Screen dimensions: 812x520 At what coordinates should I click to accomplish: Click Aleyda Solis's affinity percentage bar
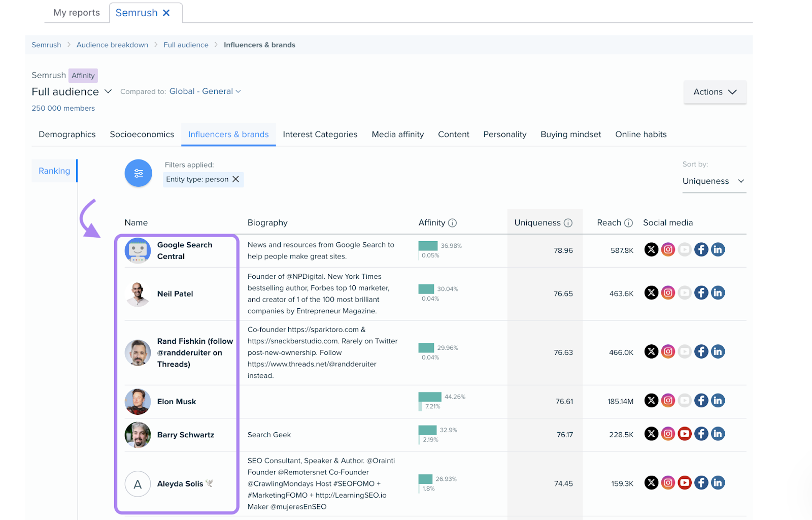pyautogui.click(x=425, y=478)
